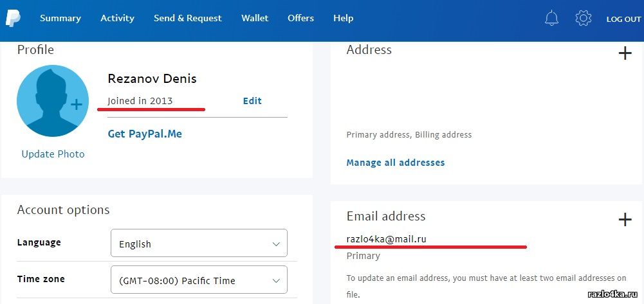Screen dimensions: 644x304
Task: Click the profile avatar photo
Action: pos(53,101)
